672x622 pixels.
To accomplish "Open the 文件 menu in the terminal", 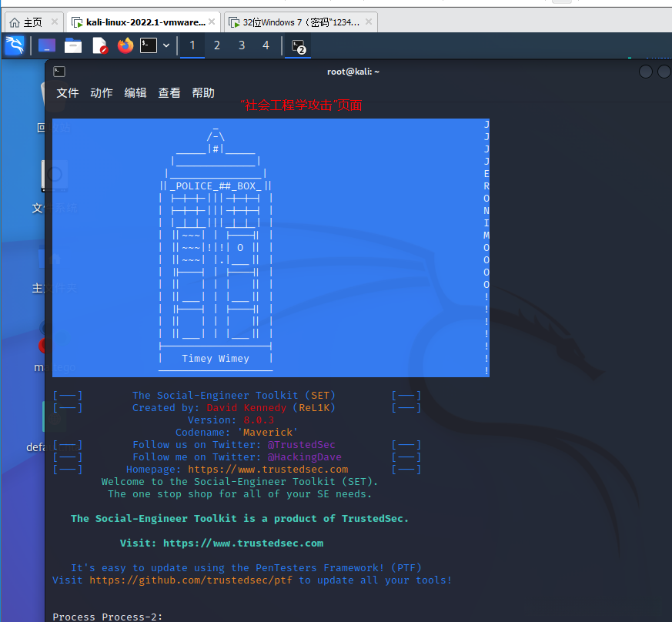I will [67, 92].
